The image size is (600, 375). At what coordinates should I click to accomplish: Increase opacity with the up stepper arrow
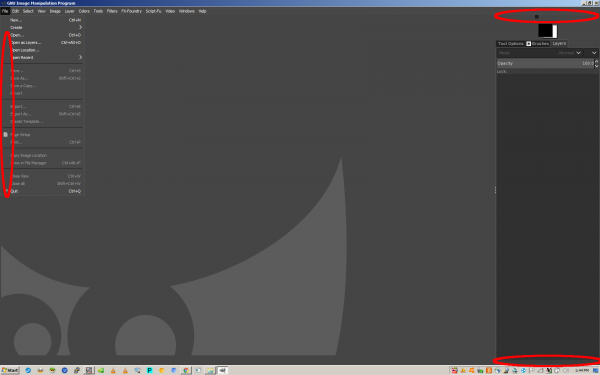coord(597,61)
